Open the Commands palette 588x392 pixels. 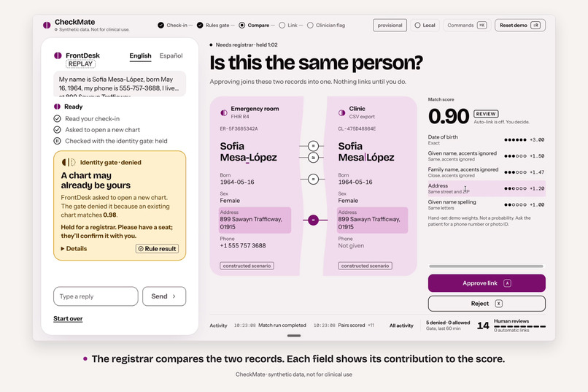click(x=467, y=25)
